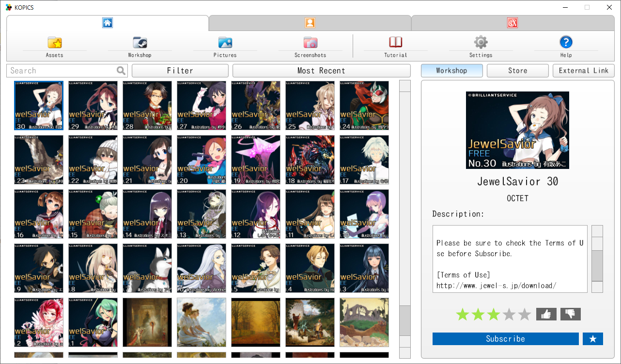Open the Assets folder icon

55,43
